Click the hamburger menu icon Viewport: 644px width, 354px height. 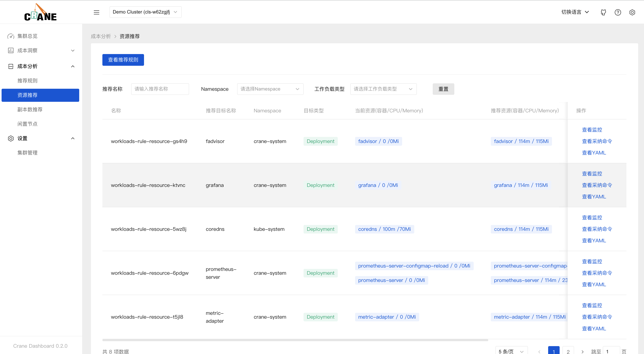coord(96,12)
